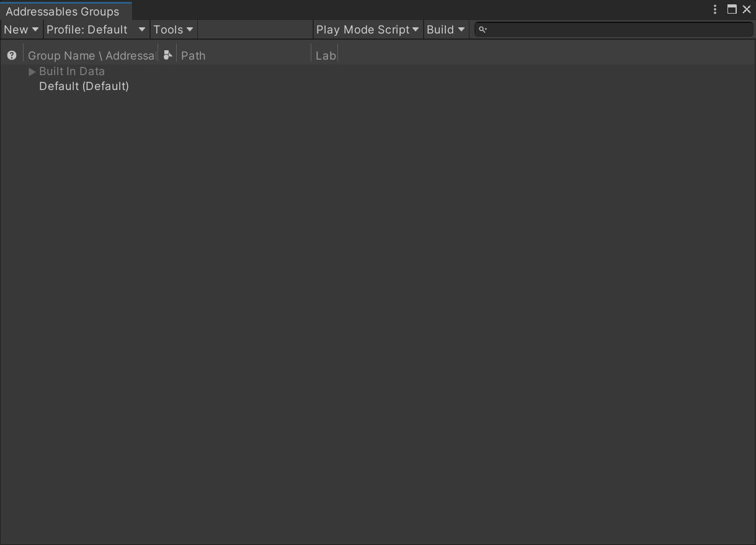Open the Build dropdown menu
756x545 pixels.
coord(445,29)
